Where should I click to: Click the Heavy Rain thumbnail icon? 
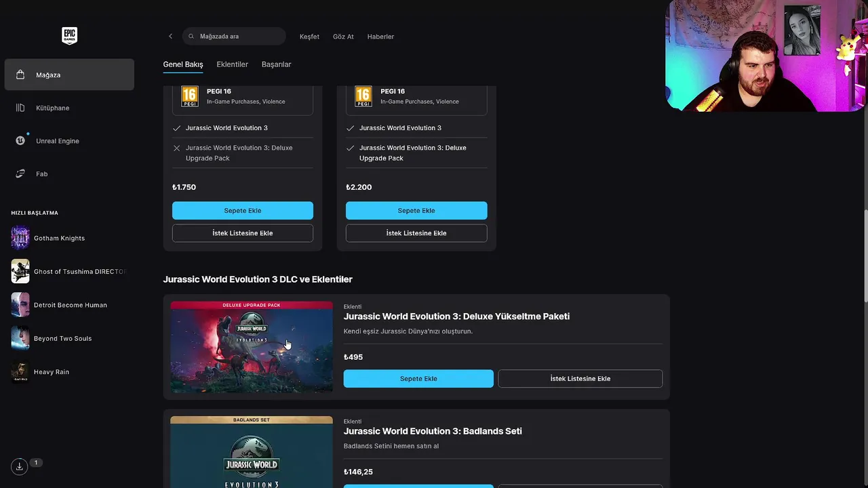pos(20,371)
